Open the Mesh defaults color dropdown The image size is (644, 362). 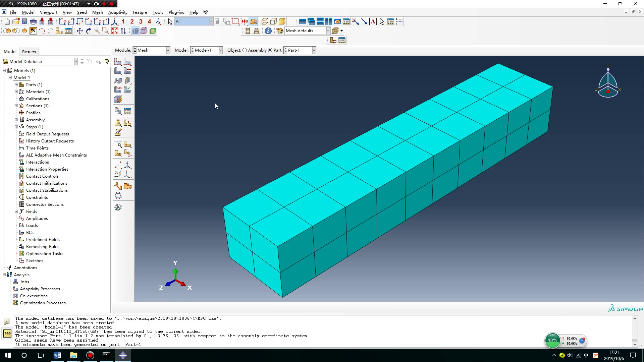pos(328,31)
